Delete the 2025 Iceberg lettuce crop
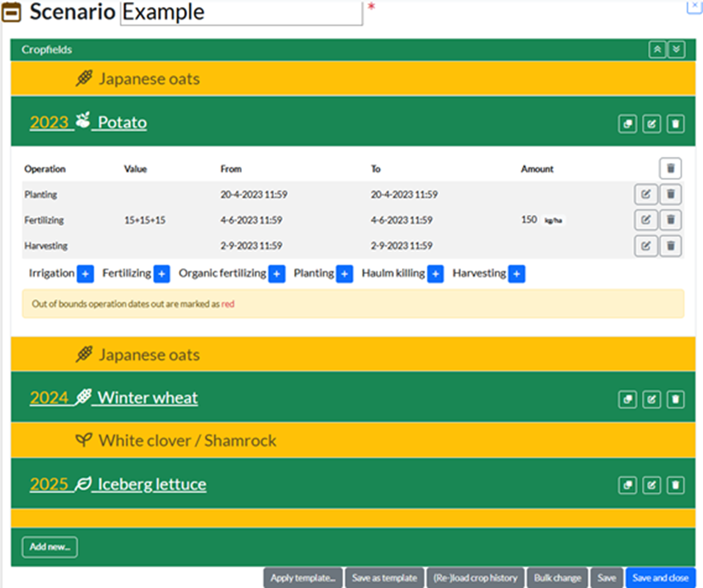Screen dimensions: 703x588 click(675, 485)
